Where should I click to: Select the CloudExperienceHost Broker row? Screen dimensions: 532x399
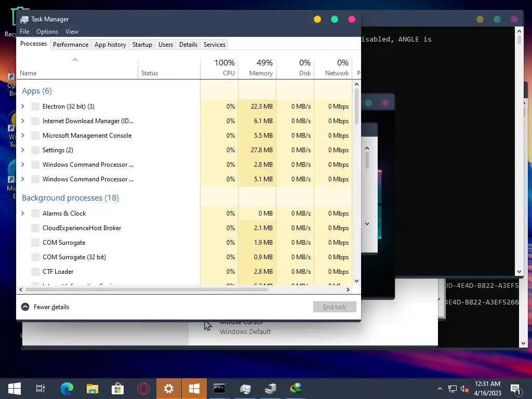[x=184, y=228]
